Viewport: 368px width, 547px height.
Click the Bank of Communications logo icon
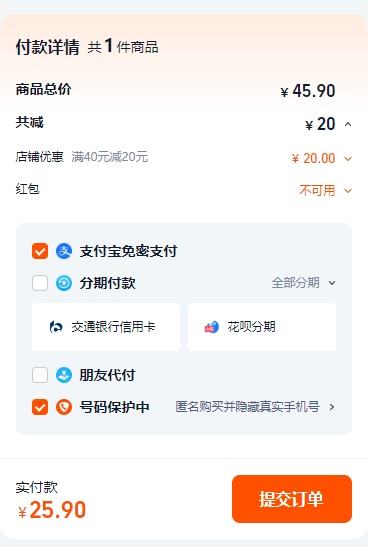[x=56, y=327]
